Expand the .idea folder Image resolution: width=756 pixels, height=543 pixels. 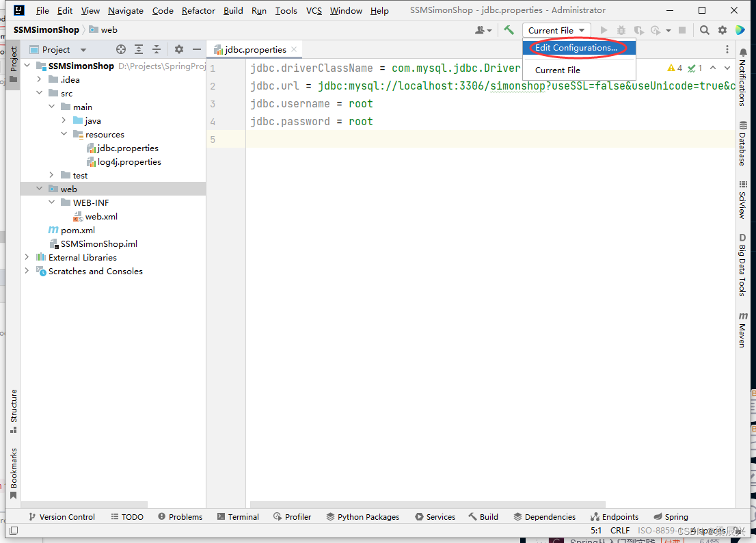[x=40, y=79]
